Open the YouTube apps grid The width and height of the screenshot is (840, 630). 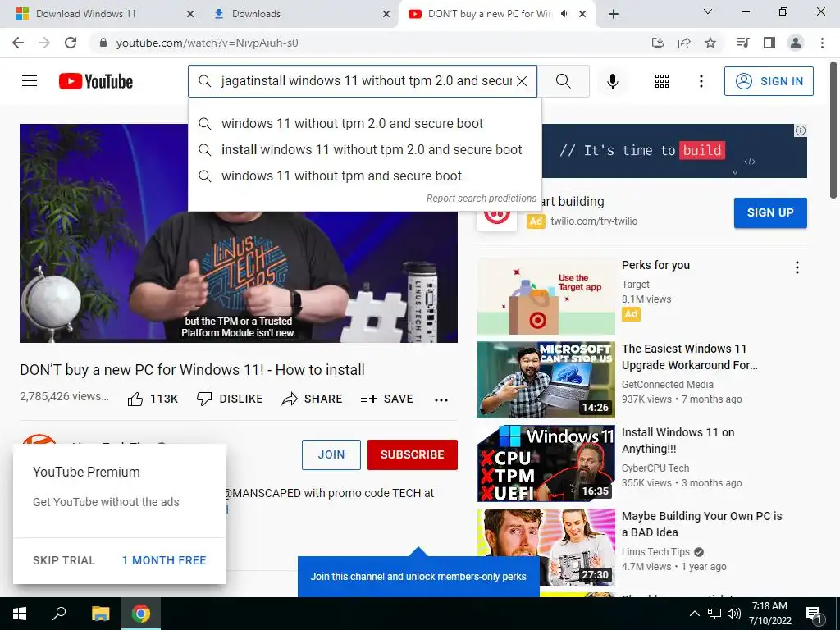click(x=662, y=81)
